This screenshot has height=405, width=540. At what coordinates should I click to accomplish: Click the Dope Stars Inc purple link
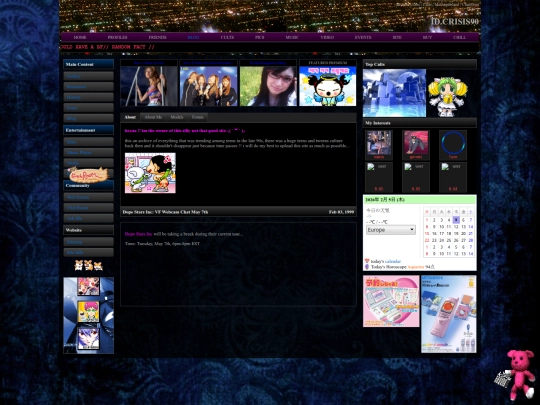pyautogui.click(x=138, y=234)
